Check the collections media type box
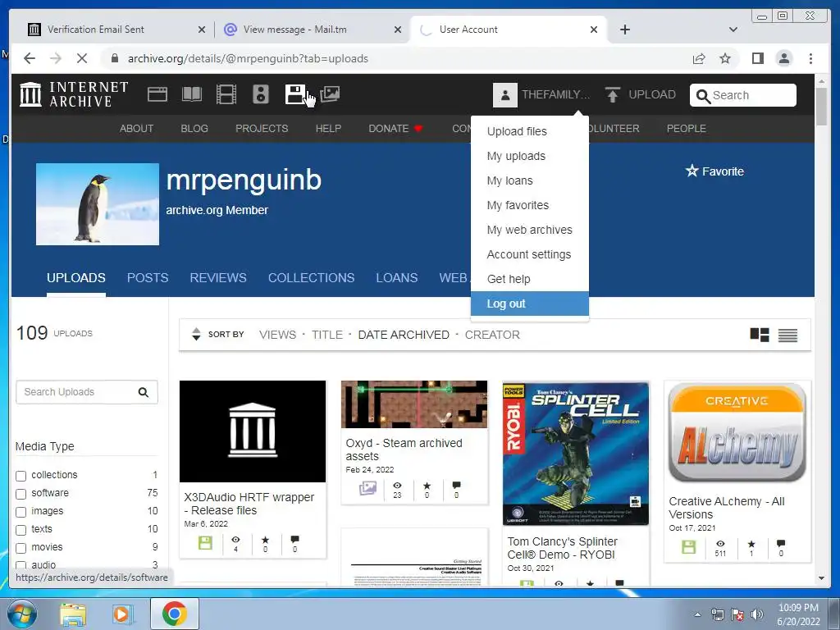840x630 pixels. (21, 476)
